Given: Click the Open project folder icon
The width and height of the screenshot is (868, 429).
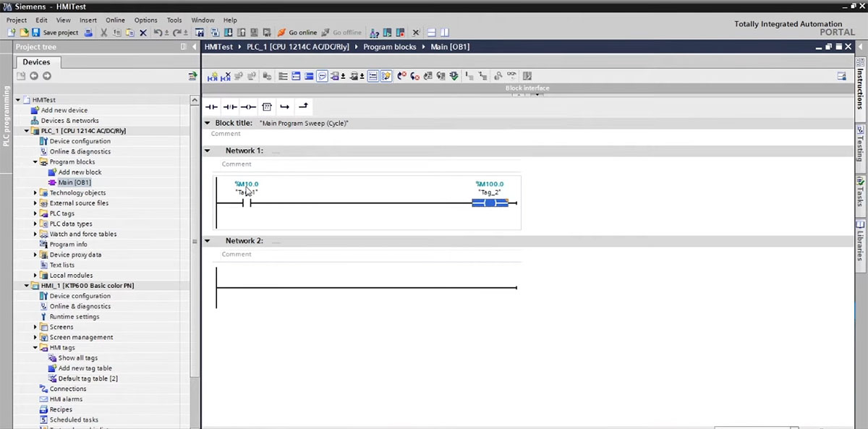Looking at the screenshot, I should coord(24,33).
